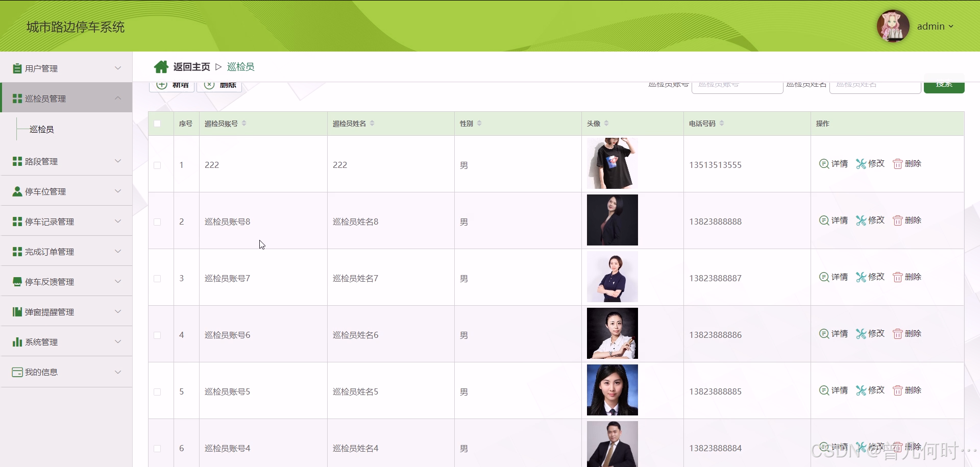Check the checkbox for 巡检员账号5 row
Screen dimensions: 980x467
coord(157,391)
